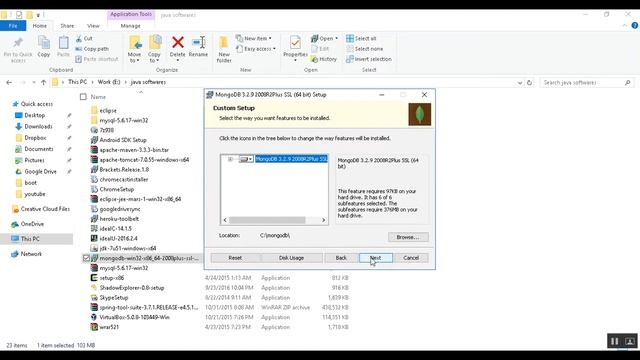
Task: Collapse the ribbon with the chevron
Action: click(x=624, y=25)
